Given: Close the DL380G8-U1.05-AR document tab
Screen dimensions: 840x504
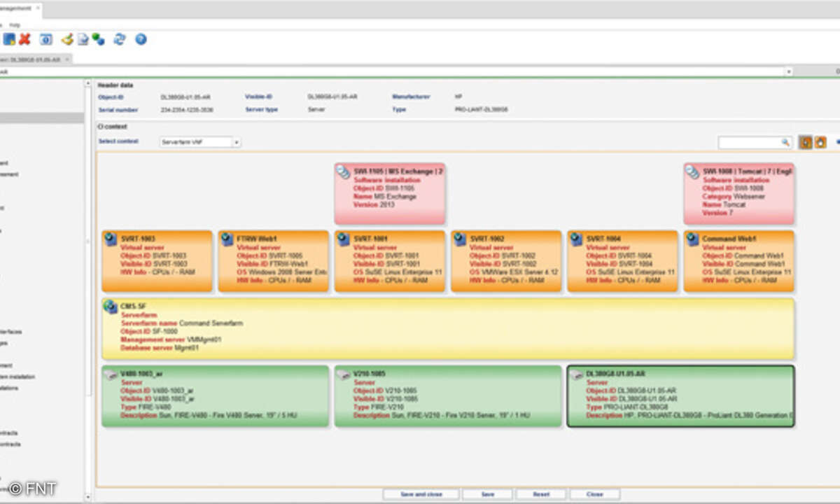Looking at the screenshot, I should 68,59.
